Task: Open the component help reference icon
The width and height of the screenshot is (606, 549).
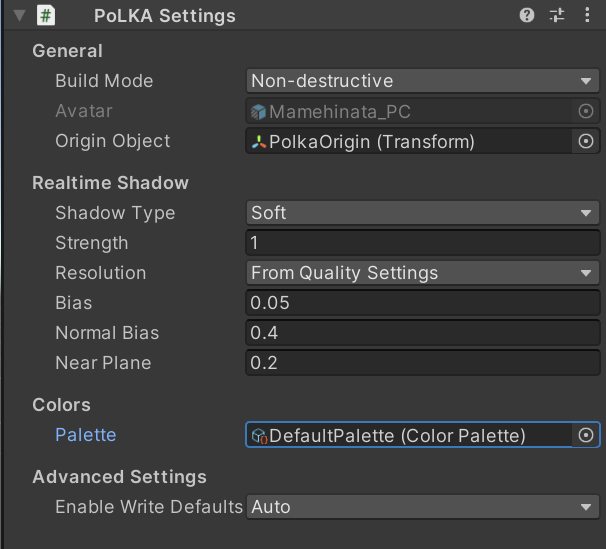Action: click(527, 16)
